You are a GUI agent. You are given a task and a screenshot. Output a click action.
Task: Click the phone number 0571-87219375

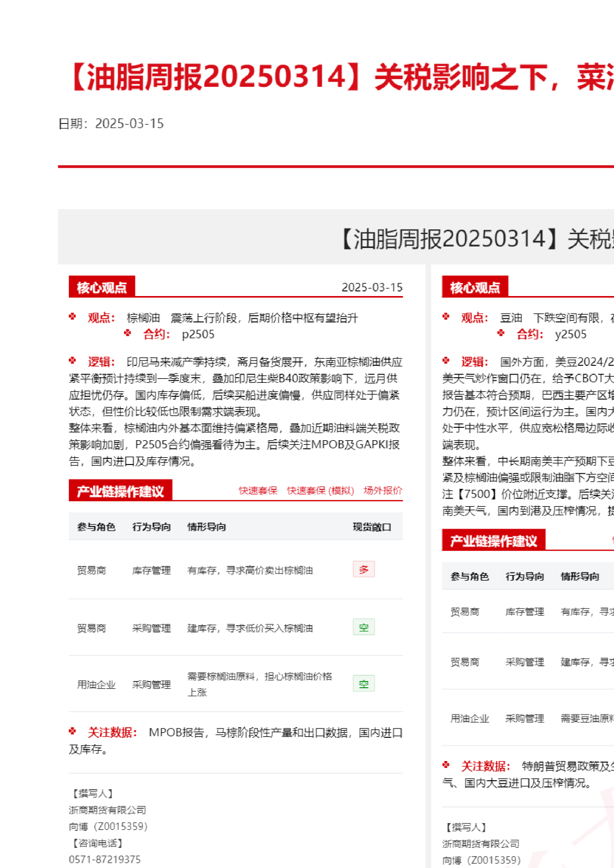point(105,859)
